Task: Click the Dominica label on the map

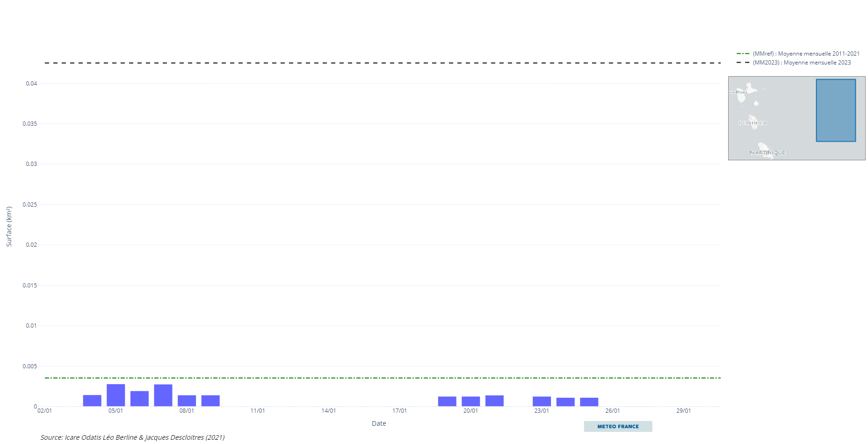Action: tap(752, 123)
